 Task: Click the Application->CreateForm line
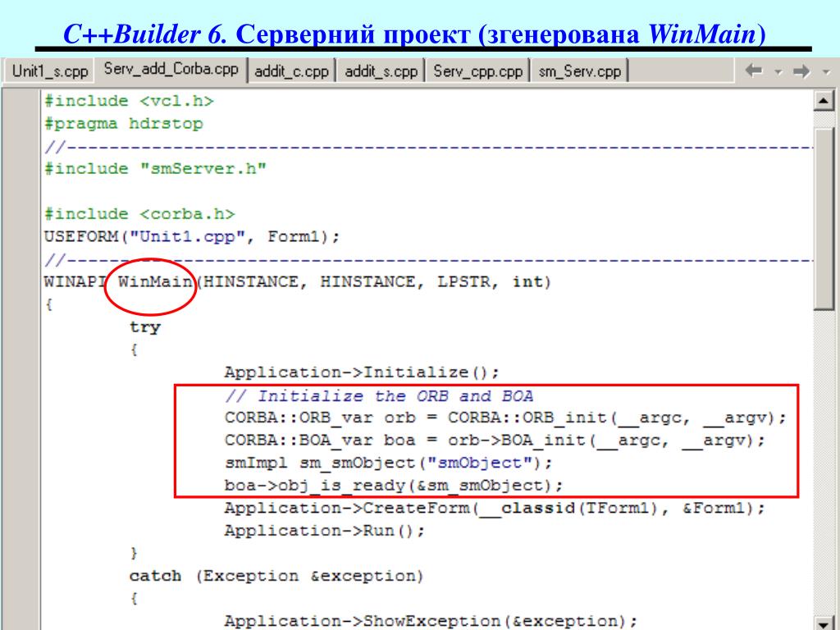click(495, 508)
